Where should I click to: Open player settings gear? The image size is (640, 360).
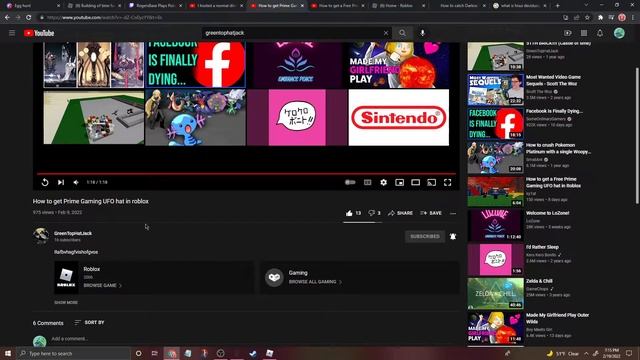383,182
